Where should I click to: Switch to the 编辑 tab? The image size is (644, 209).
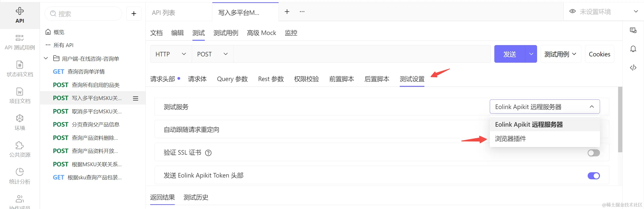coord(177,33)
